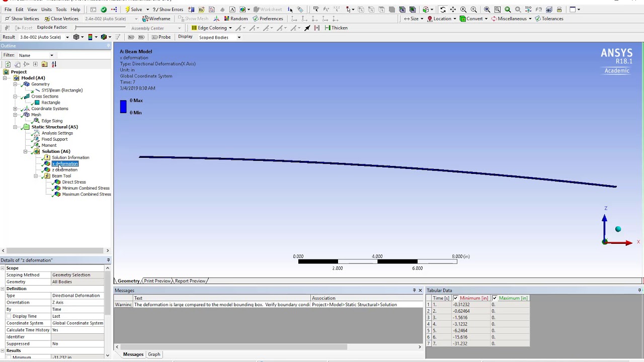Click the blue legend color swatch
Viewport: 644px width, 362px height.
tap(123, 107)
